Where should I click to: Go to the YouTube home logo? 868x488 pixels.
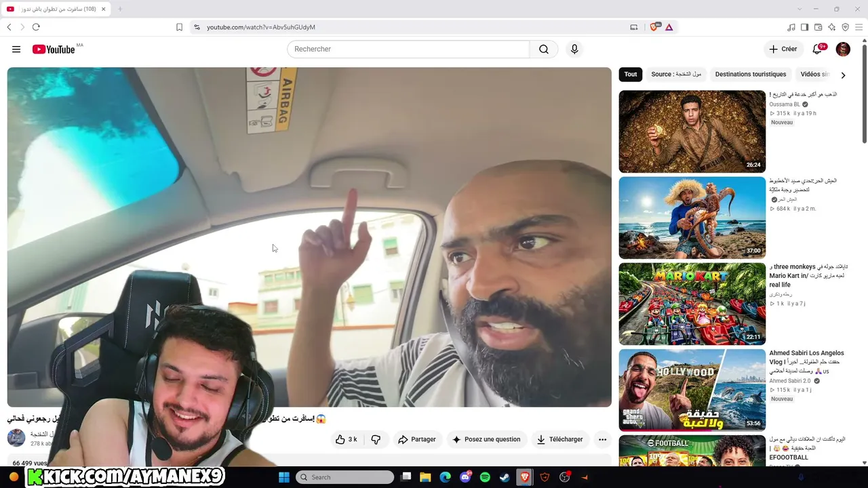coord(54,49)
